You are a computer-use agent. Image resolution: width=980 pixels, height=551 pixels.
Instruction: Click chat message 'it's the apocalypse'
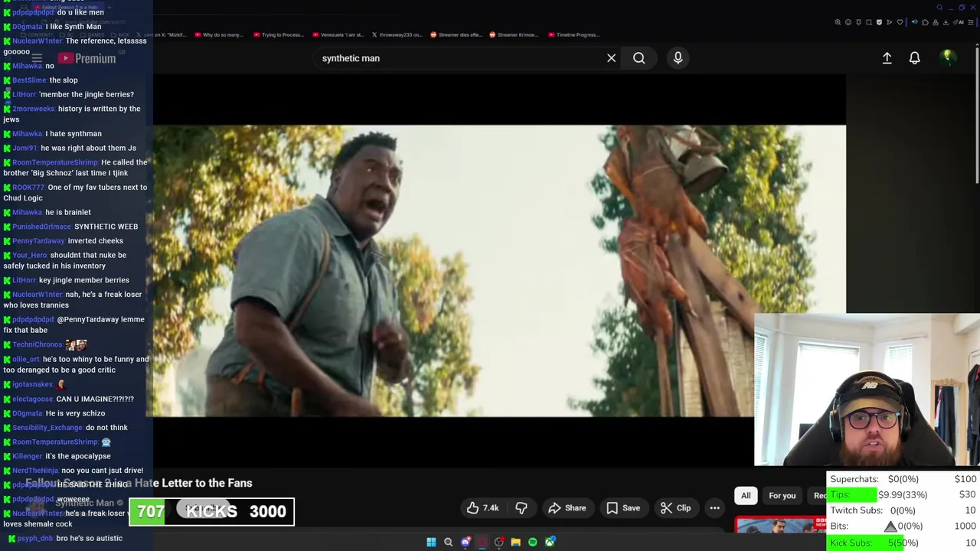(x=78, y=456)
